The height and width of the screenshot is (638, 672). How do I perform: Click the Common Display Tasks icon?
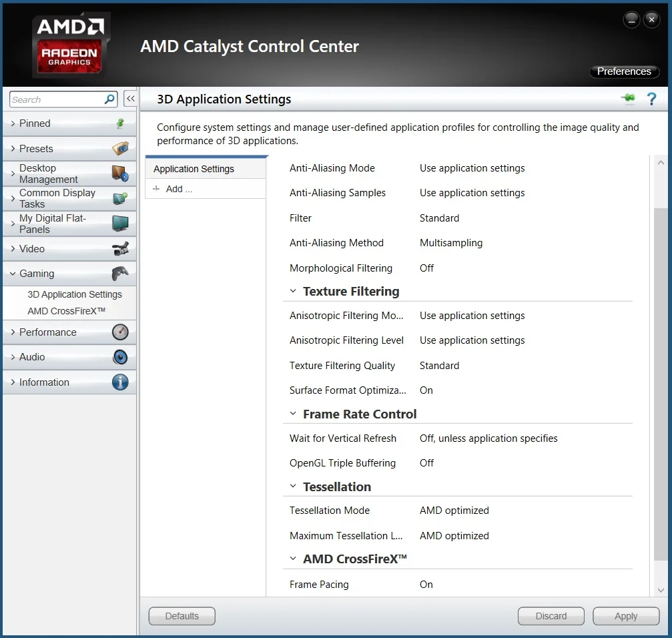pyautogui.click(x=120, y=198)
